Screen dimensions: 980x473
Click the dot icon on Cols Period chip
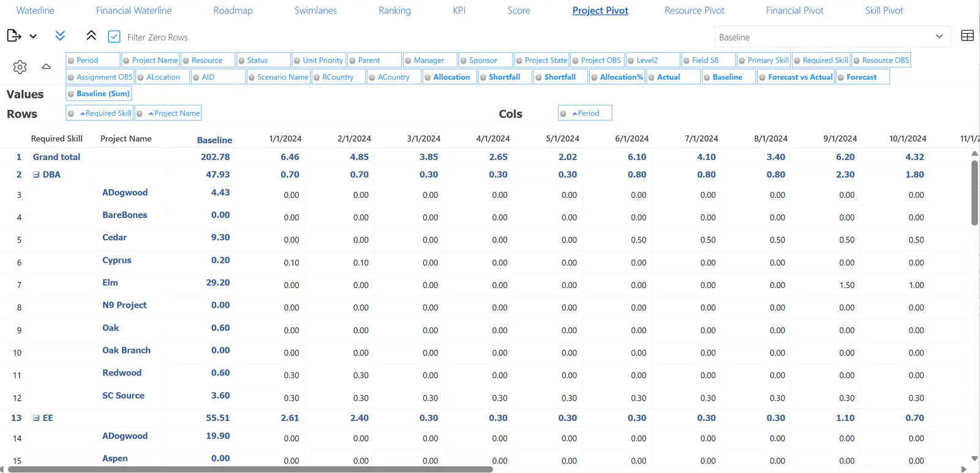pos(563,113)
